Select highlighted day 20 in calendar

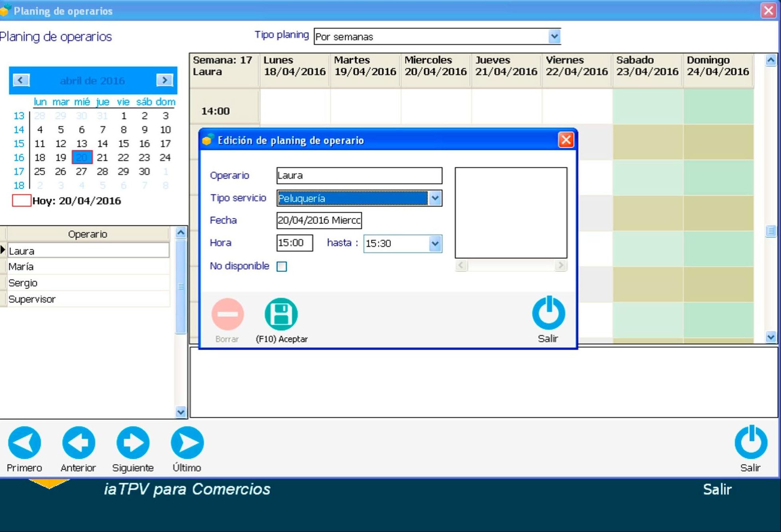coord(82,157)
